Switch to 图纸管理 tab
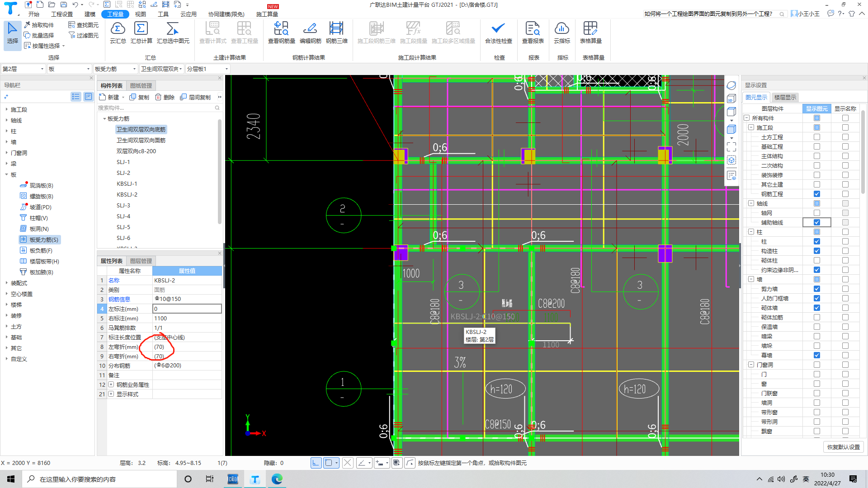 click(x=141, y=85)
